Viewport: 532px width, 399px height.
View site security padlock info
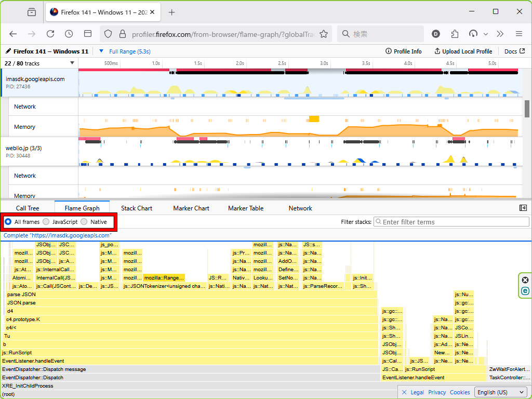tap(123, 34)
